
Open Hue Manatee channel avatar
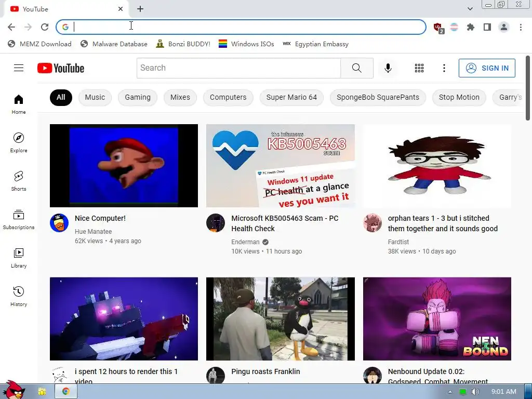click(x=59, y=223)
